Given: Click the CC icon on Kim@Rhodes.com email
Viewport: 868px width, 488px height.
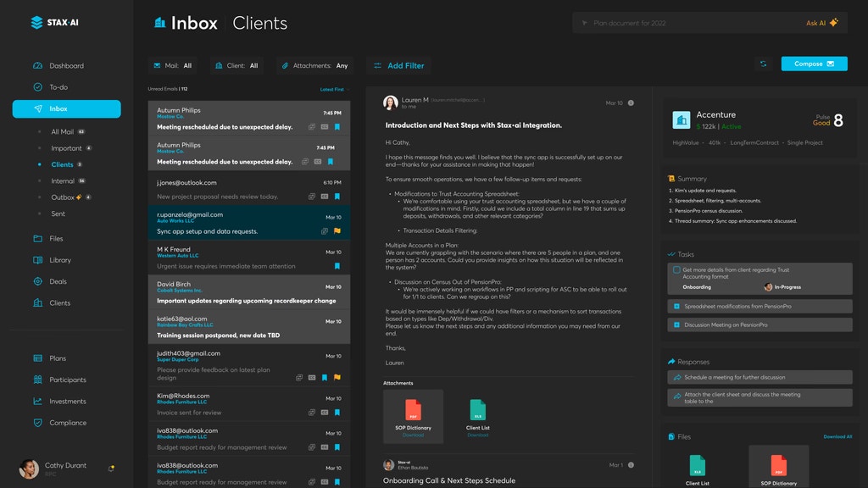Looking at the screenshot, I should pyautogui.click(x=324, y=413).
